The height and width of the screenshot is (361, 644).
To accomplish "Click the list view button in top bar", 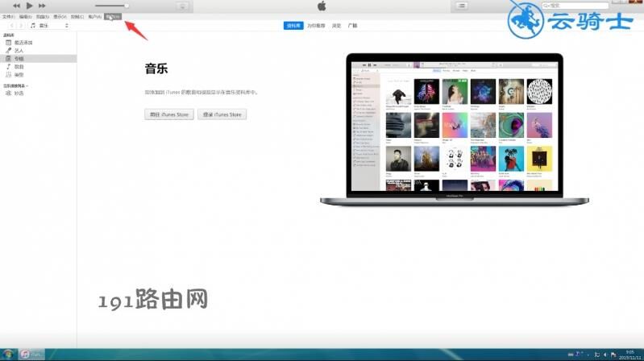I will click(x=462, y=6).
